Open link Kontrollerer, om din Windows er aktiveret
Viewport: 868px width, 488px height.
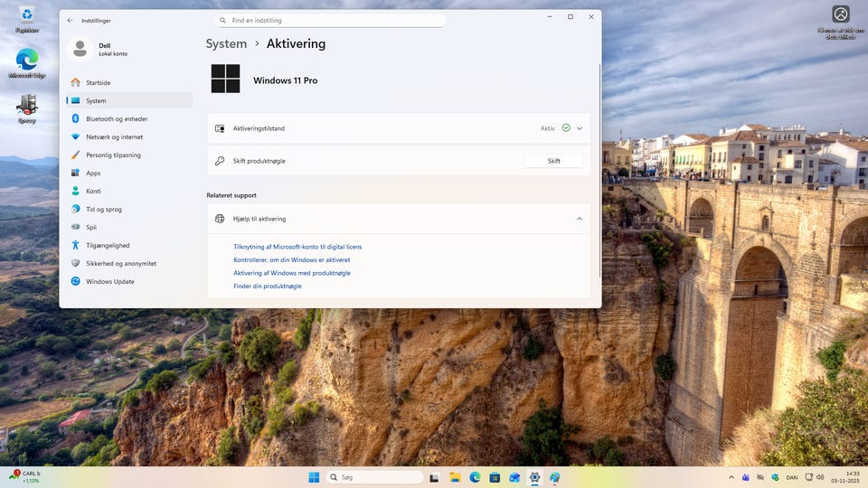point(291,259)
